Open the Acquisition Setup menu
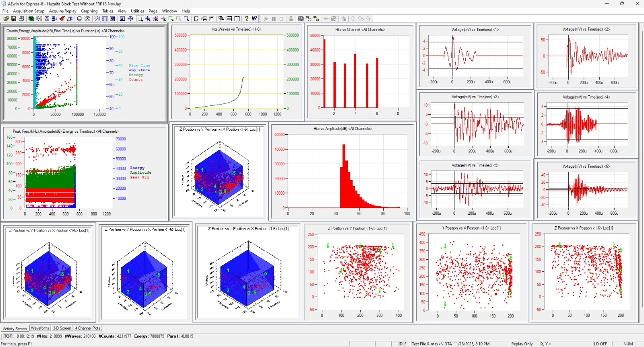Screen dimensions: 644x347 coord(29,11)
